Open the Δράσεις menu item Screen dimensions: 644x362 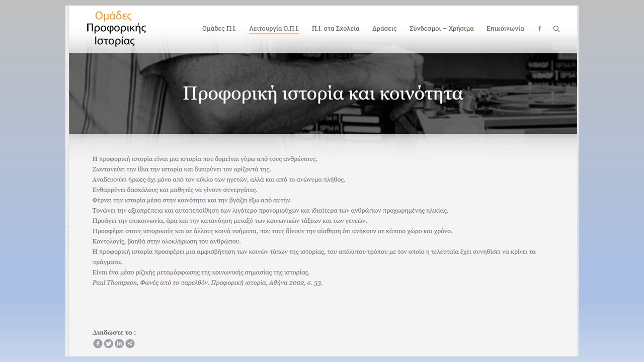click(x=384, y=29)
